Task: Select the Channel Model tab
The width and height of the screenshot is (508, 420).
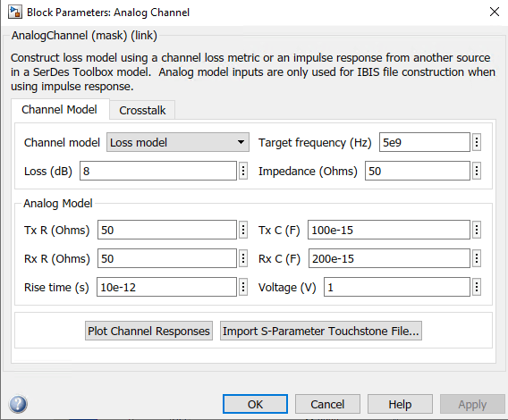Action: (x=60, y=109)
